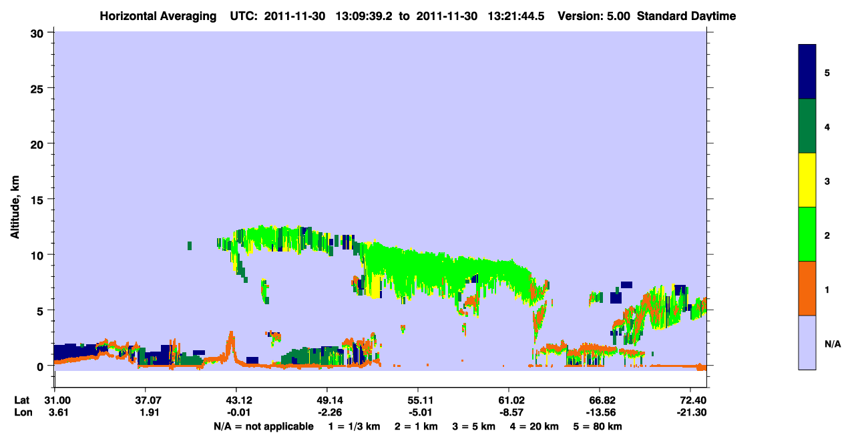Click the colorbar label '5'
Viewport: 868px width, 445px height.
[x=827, y=72]
